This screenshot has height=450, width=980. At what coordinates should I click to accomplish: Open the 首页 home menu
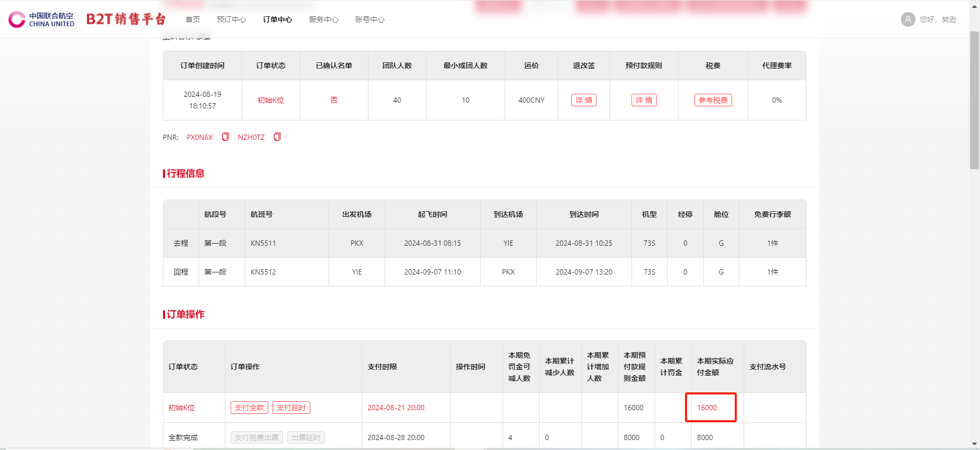pos(192,19)
